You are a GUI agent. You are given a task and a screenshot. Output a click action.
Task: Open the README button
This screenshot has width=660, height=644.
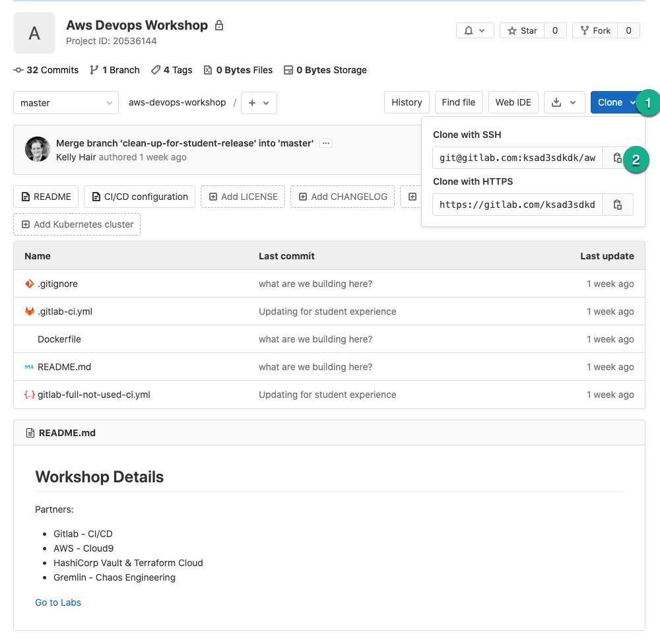pyautogui.click(x=46, y=197)
